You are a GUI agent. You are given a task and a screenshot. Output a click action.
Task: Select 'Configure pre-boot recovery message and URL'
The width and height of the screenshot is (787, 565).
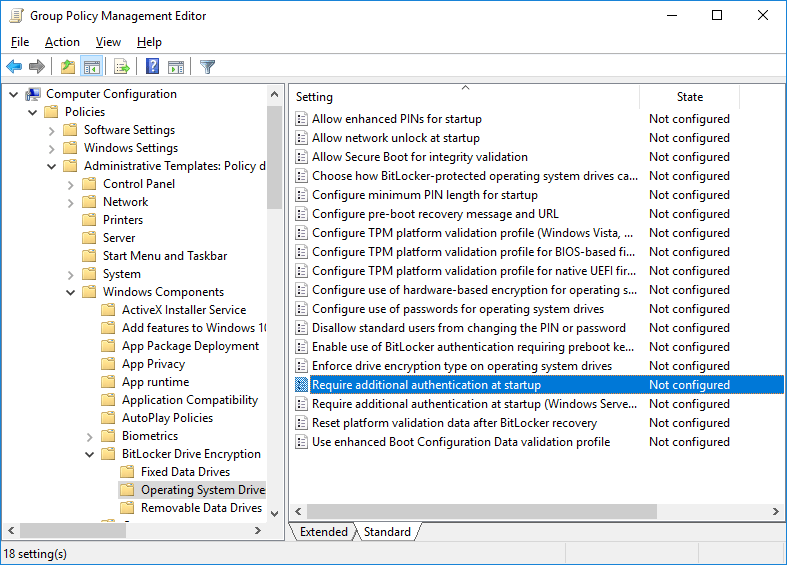[435, 214]
